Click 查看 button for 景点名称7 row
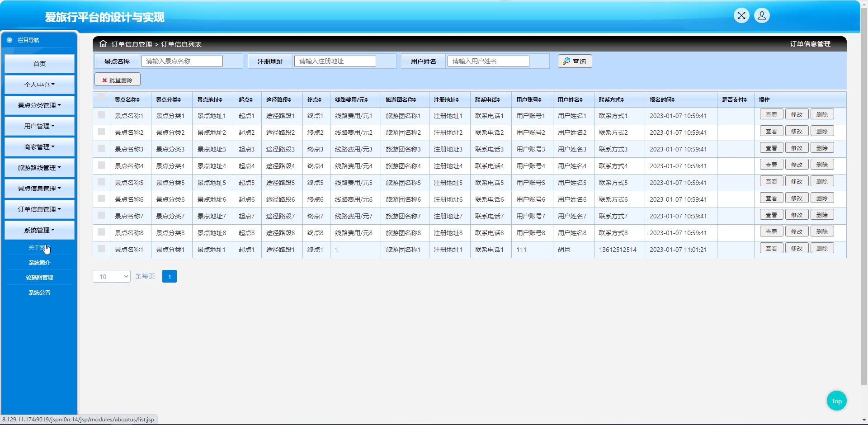Screen dimensions: 868x425 tap(771, 215)
